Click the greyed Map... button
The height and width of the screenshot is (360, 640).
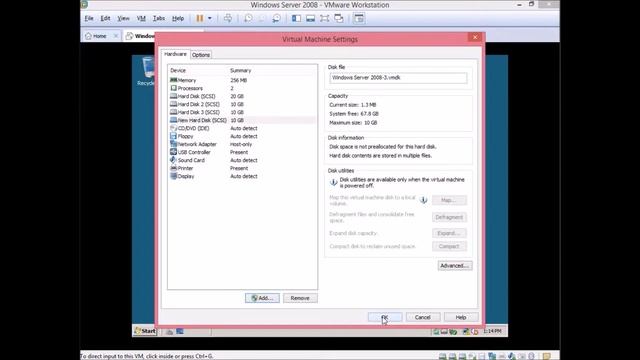449,200
